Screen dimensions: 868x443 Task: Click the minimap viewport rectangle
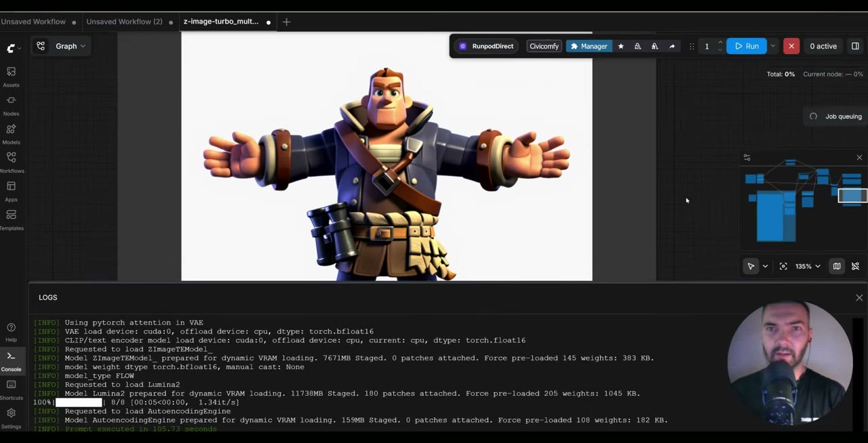tap(852, 195)
